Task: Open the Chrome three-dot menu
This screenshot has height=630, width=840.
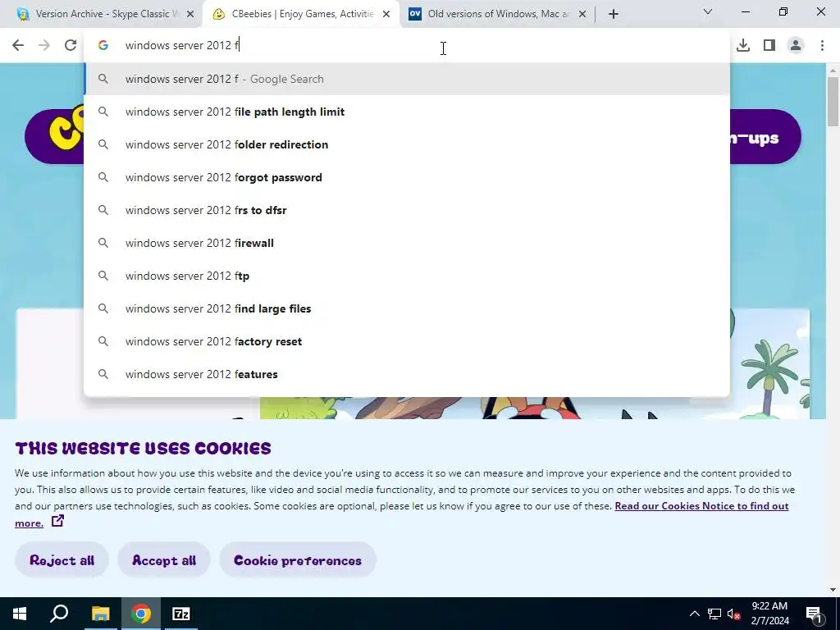Action: (822, 46)
